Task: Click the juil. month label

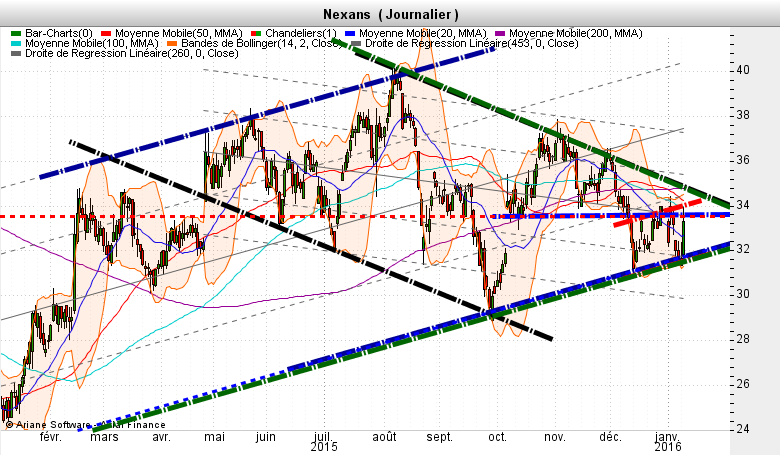Action: 323,437
